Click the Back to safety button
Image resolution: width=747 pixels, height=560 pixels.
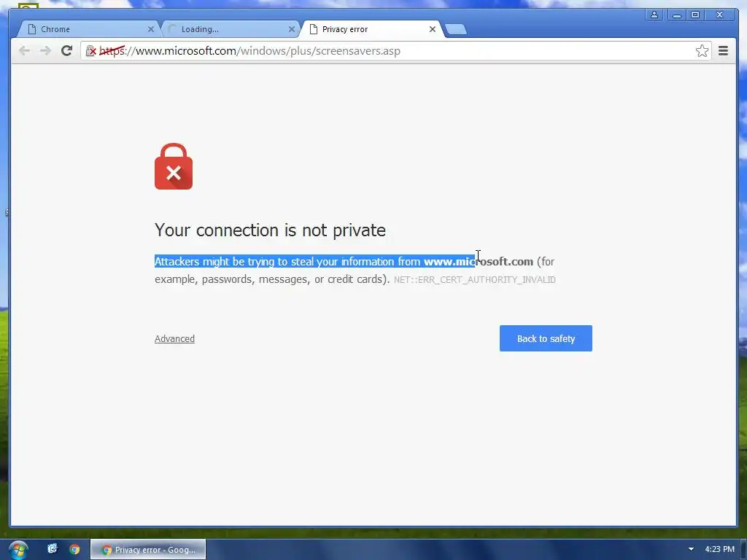click(546, 338)
